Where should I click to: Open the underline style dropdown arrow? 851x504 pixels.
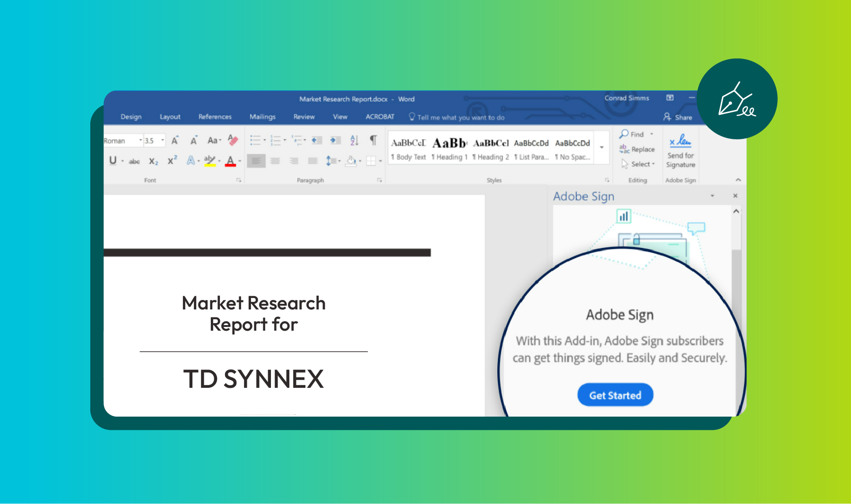(x=122, y=161)
